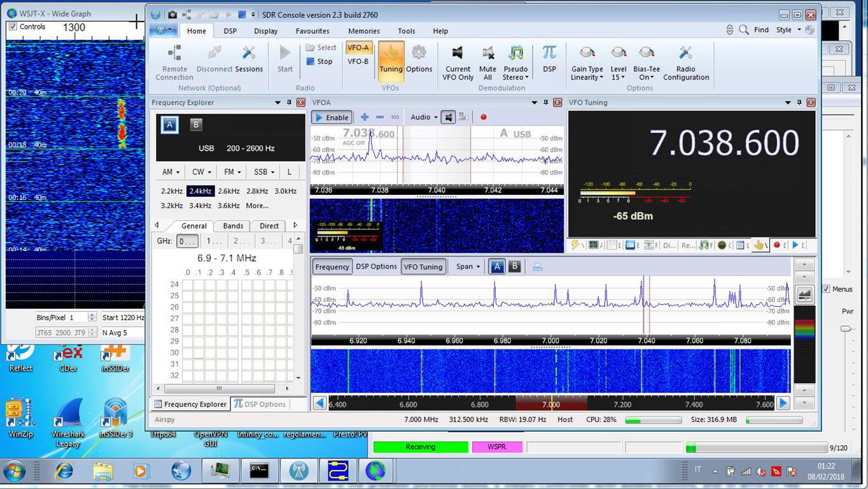
Task: Switch to the DSP ribbon tab
Action: point(230,31)
